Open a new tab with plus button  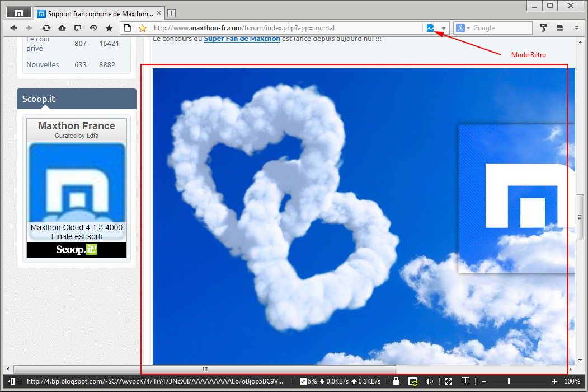click(x=171, y=13)
